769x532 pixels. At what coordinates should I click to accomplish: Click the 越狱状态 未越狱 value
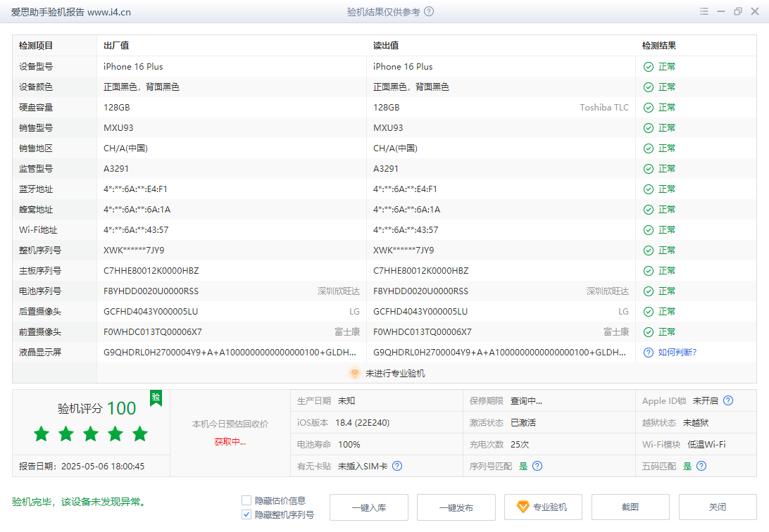[x=696, y=423]
